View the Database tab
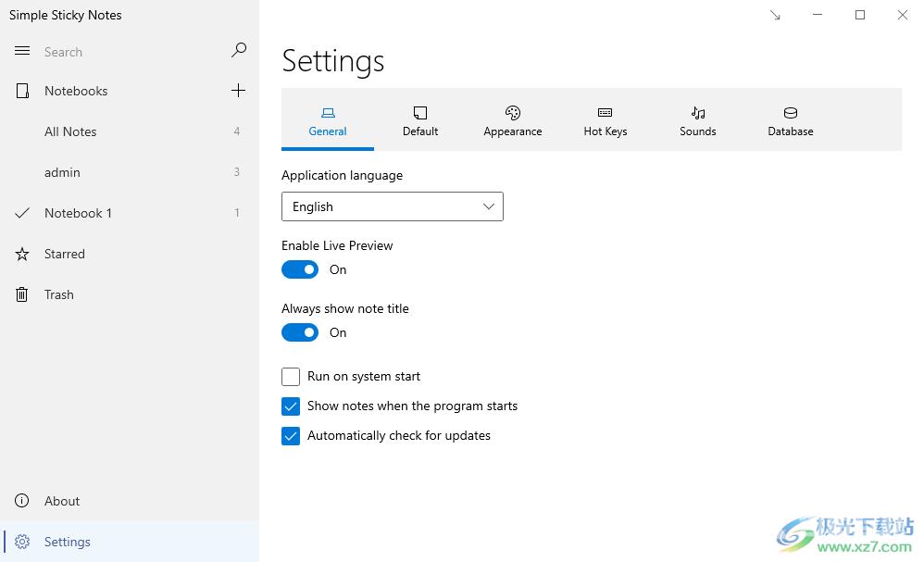Screen dimensions: 924x562 tap(791, 120)
